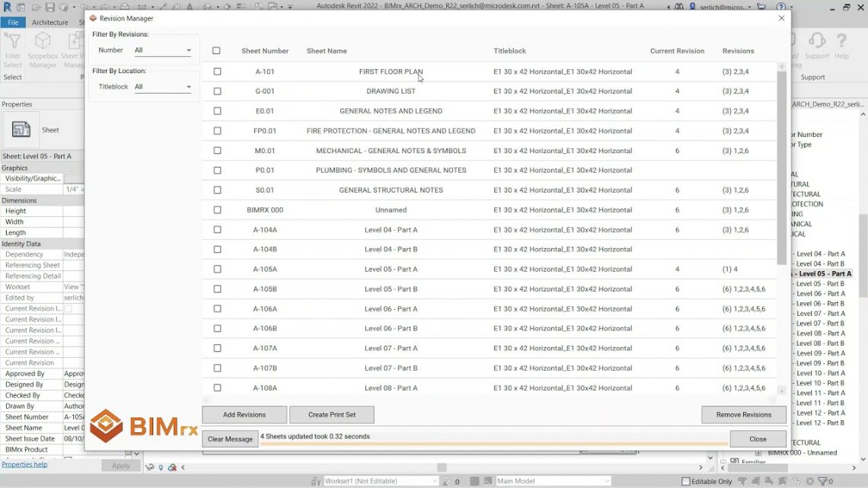868x488 pixels.
Task: Select all sheets with the header checkbox
Action: pyautogui.click(x=217, y=50)
